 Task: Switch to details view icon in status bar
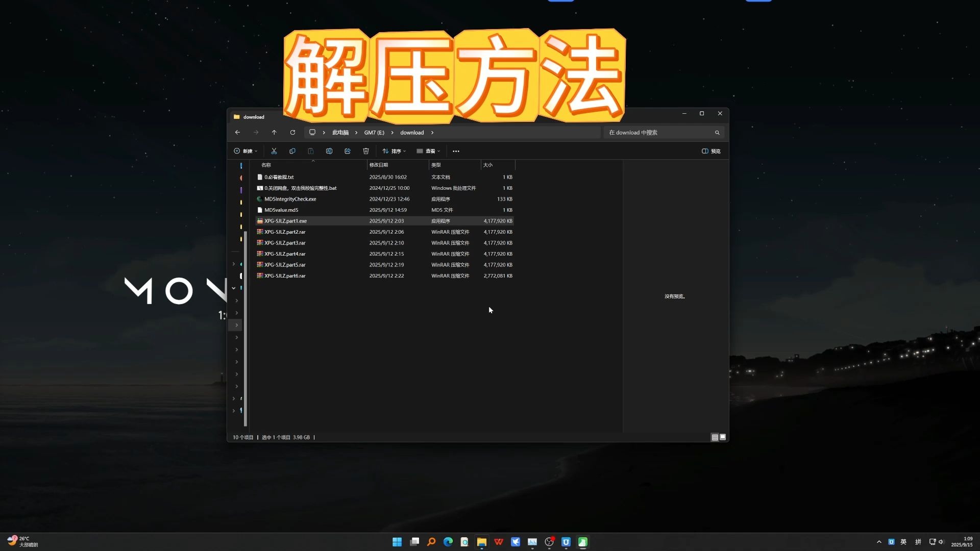pyautogui.click(x=715, y=437)
